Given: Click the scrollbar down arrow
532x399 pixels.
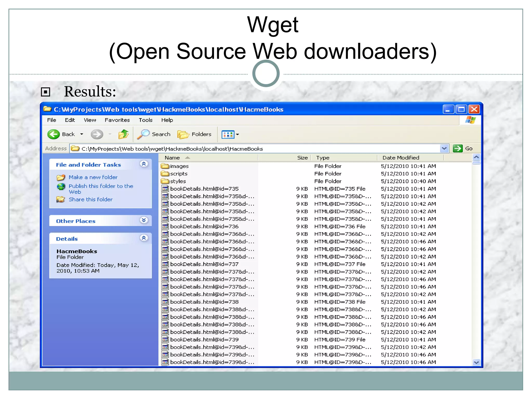Looking at the screenshot, I should pos(476,362).
